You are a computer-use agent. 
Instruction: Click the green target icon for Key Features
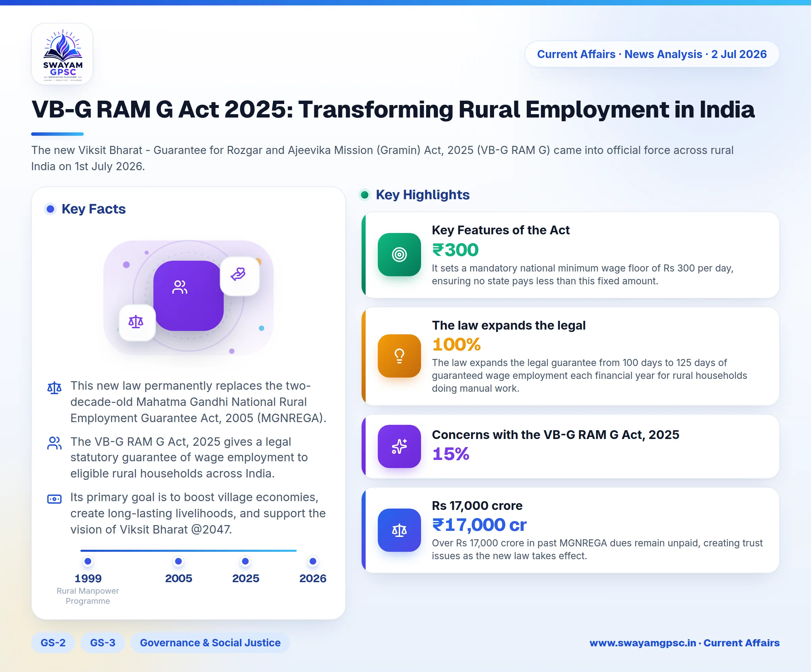(399, 254)
